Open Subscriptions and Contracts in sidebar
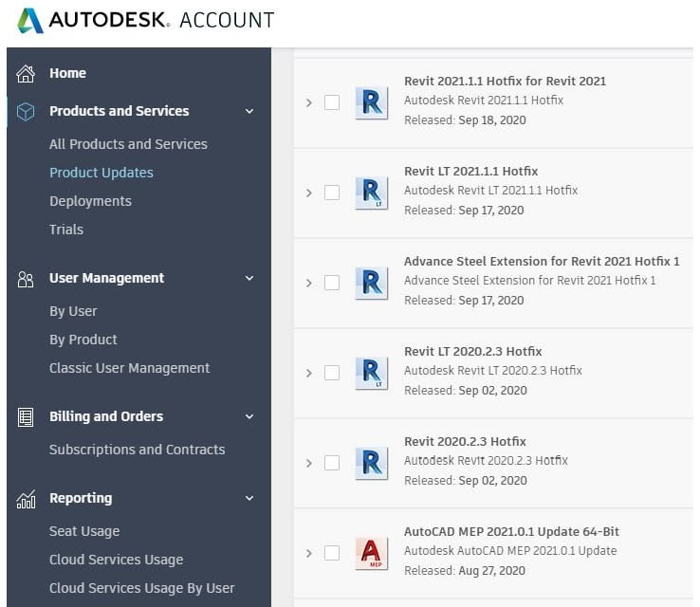The image size is (700, 607). point(137,450)
